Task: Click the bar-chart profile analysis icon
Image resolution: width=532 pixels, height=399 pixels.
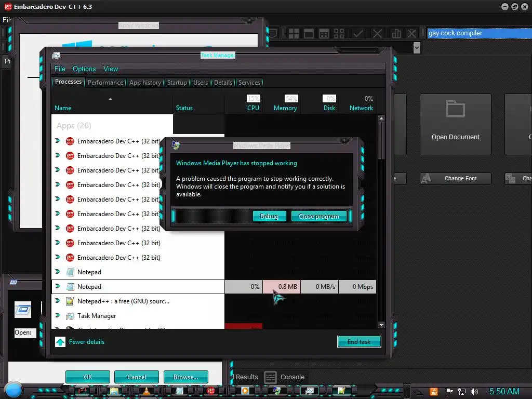Action: click(396, 33)
